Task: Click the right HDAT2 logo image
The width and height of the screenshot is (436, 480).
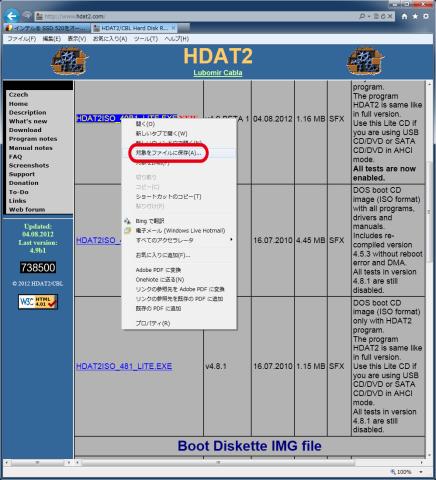Action: [x=366, y=61]
